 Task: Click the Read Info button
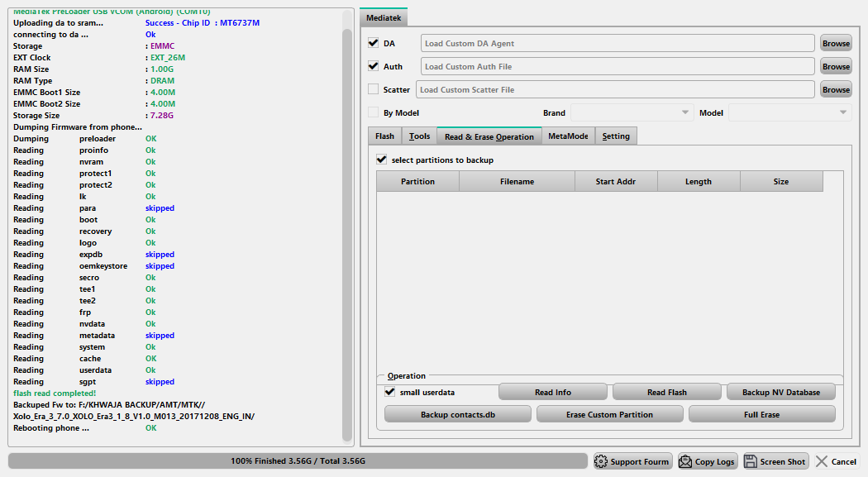tap(553, 392)
